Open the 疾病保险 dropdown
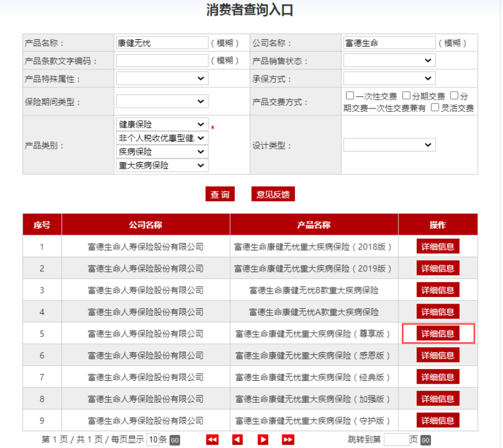 coord(162,152)
